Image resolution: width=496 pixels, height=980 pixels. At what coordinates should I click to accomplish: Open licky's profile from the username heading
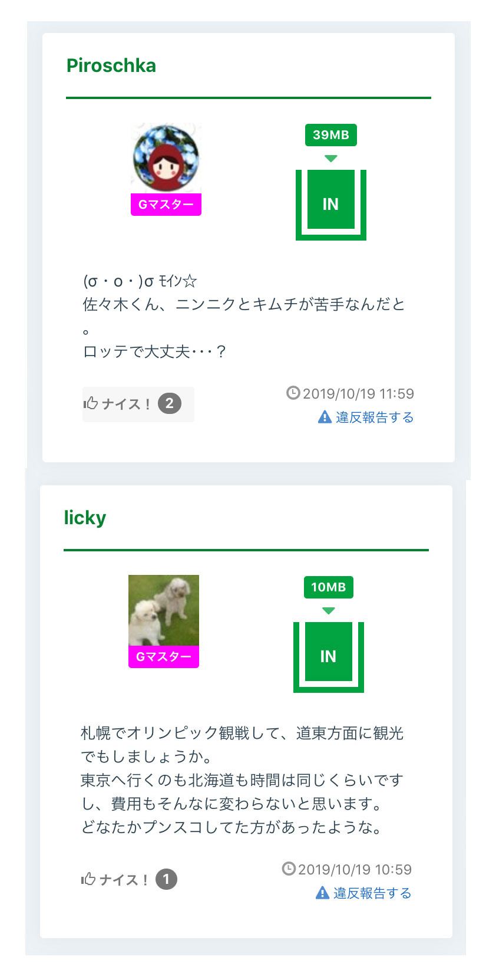tap(85, 518)
